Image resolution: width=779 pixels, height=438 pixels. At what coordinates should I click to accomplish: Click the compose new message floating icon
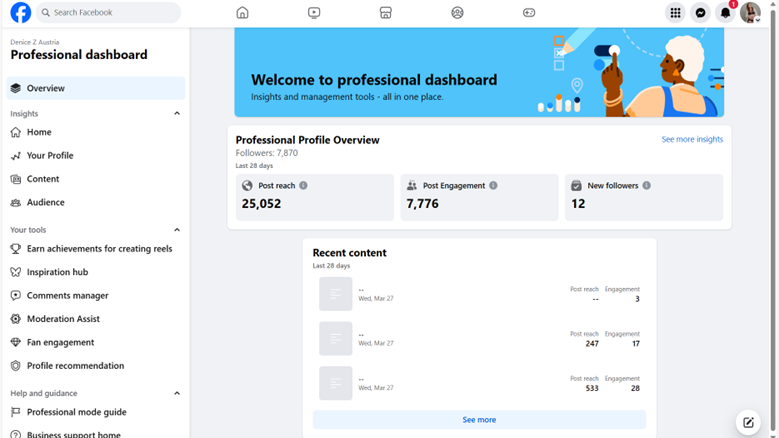point(748,423)
